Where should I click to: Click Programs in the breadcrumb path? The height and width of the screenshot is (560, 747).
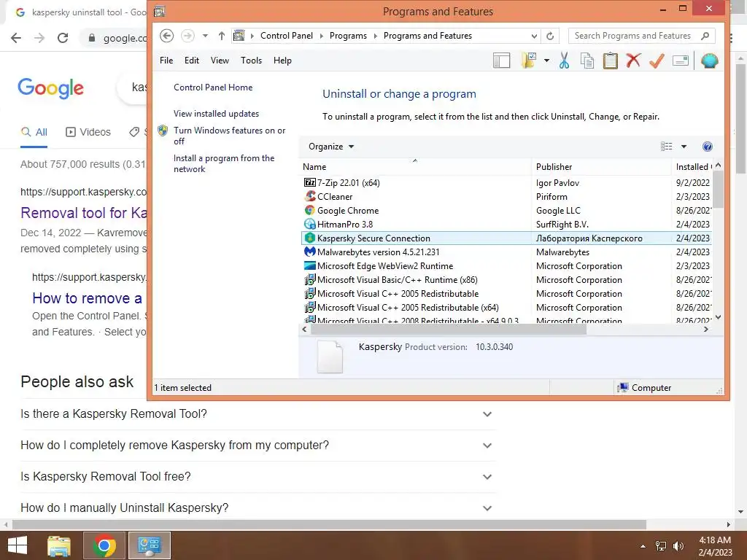tap(348, 36)
